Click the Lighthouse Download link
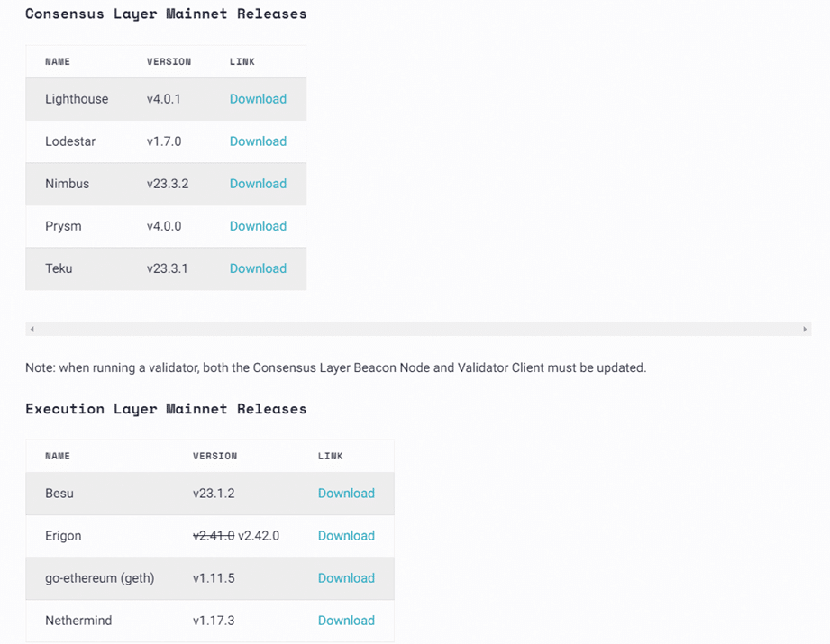The width and height of the screenshot is (830, 644). 258,99
